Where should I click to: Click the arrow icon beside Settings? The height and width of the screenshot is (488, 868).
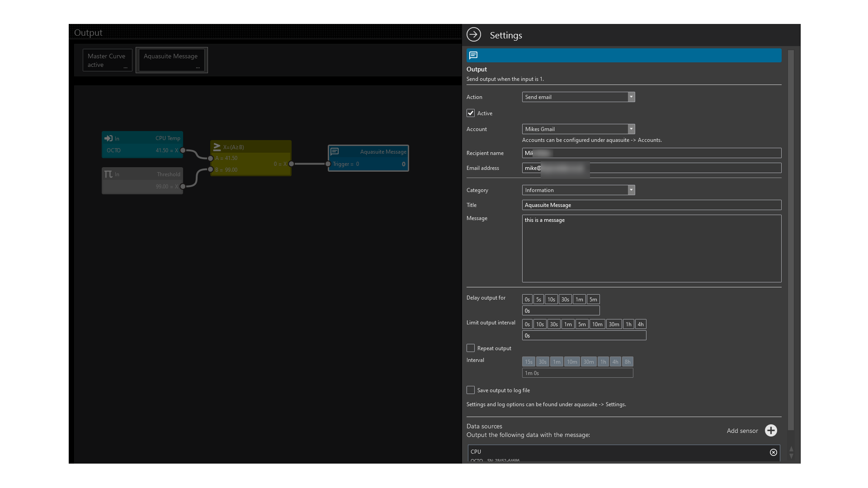point(473,35)
